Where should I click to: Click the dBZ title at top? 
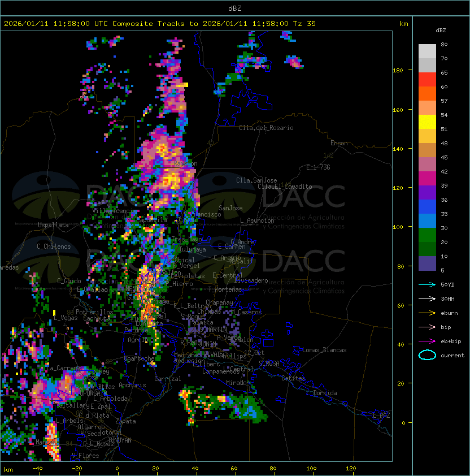235,8
